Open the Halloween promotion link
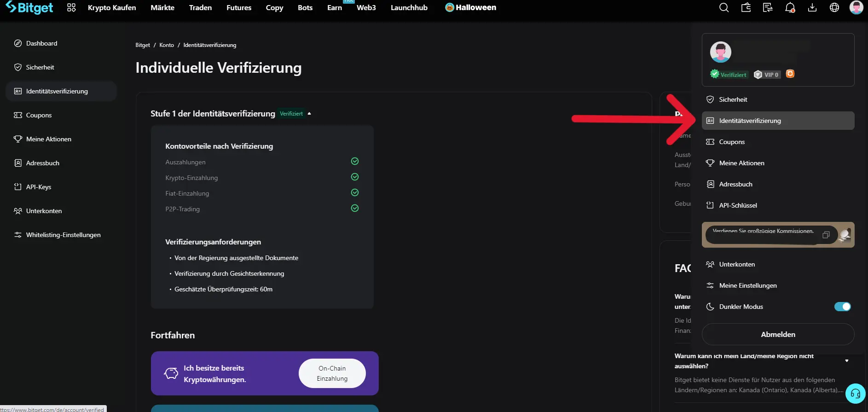This screenshot has height=412, width=868. tap(471, 7)
